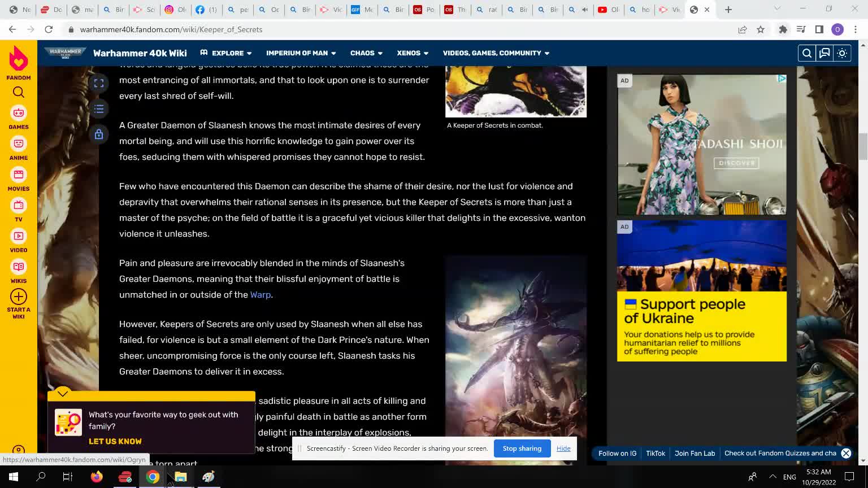Open the Warhammer 40k Wiki title link
This screenshot has height=488, width=868.
140,53
